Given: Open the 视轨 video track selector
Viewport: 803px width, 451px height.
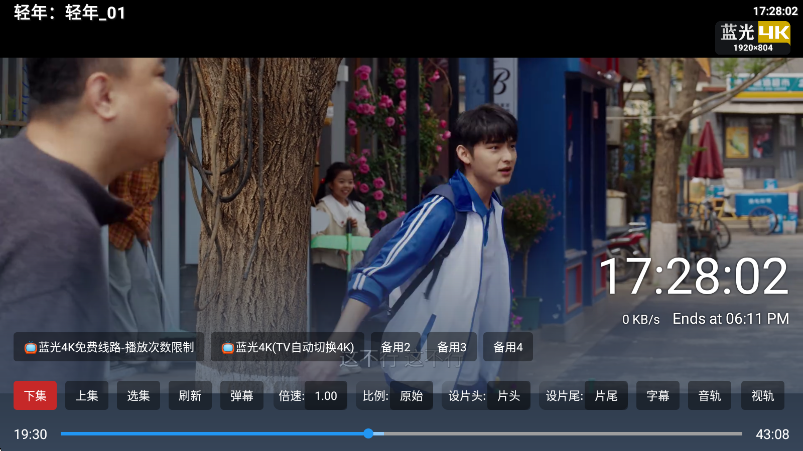Looking at the screenshot, I should point(762,395).
